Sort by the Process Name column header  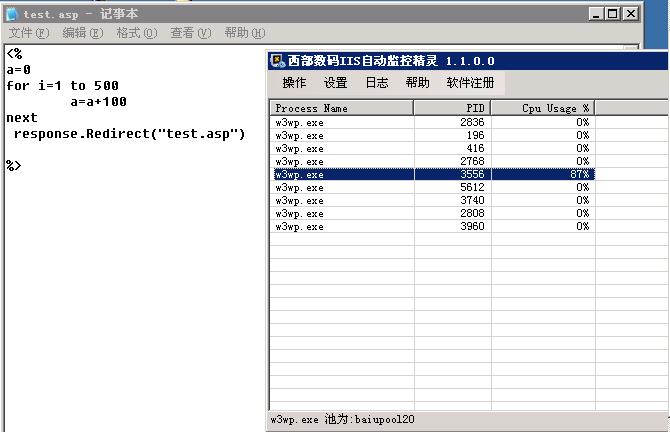pyautogui.click(x=341, y=108)
